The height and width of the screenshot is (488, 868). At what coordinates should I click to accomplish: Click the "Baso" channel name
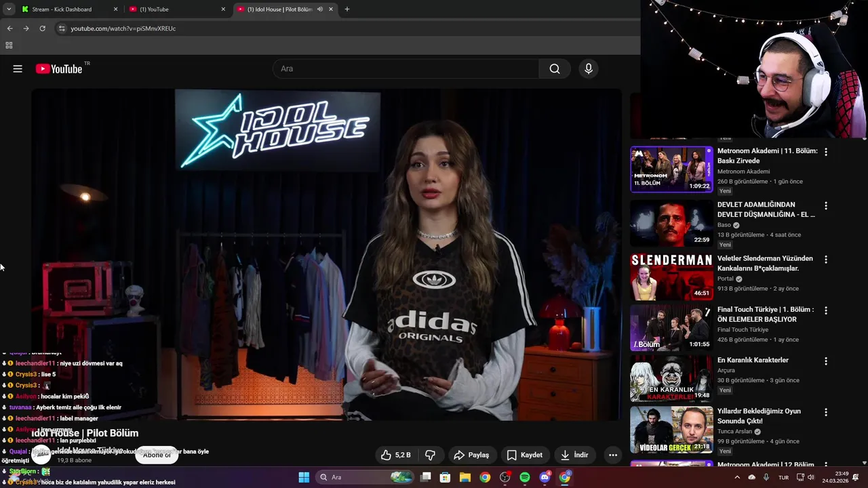point(724,225)
